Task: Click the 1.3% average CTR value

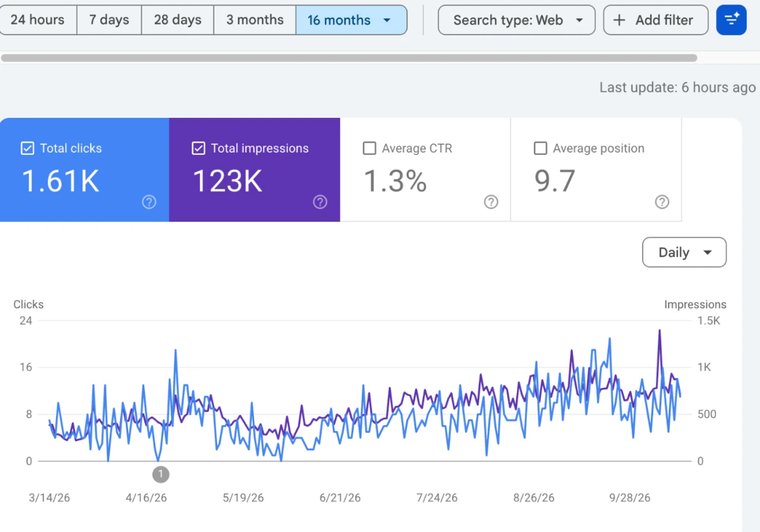Action: pyautogui.click(x=395, y=181)
